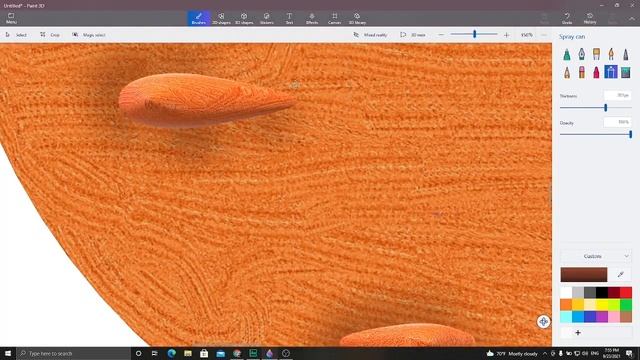Open Mixed reality
The width and height of the screenshot is (640, 360).
coord(370,35)
